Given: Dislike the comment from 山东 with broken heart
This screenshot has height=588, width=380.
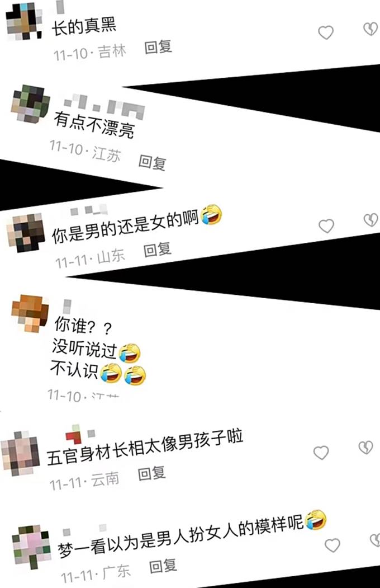Looking at the screenshot, I should [370, 220].
